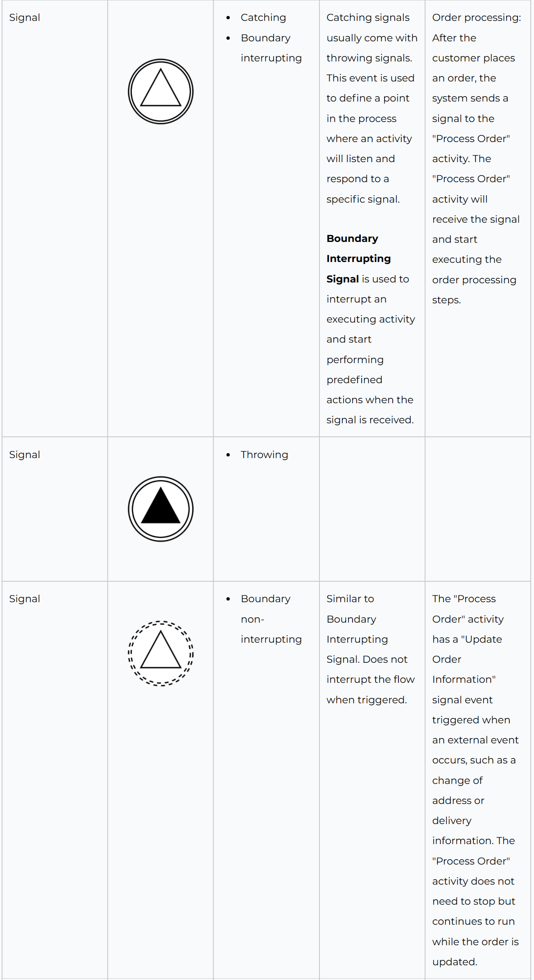This screenshot has width=534, height=980.
Task: Click the 'Signal' label in the first row
Action: pos(25,18)
